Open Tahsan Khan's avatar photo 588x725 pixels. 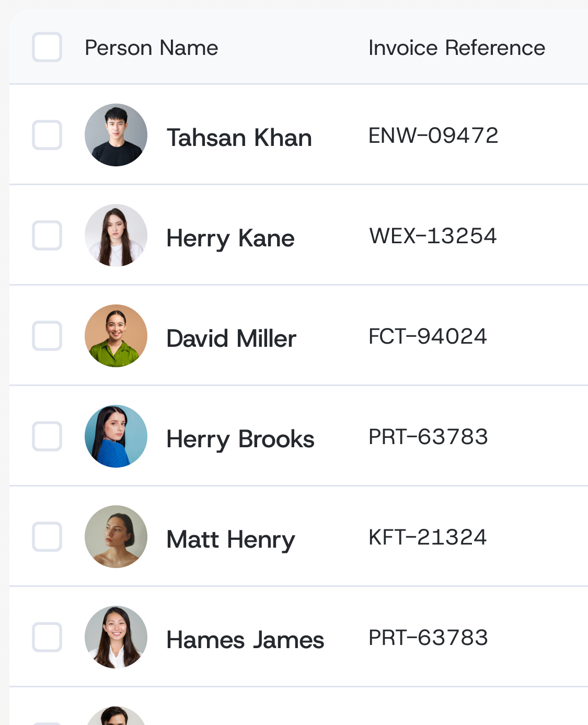click(116, 135)
